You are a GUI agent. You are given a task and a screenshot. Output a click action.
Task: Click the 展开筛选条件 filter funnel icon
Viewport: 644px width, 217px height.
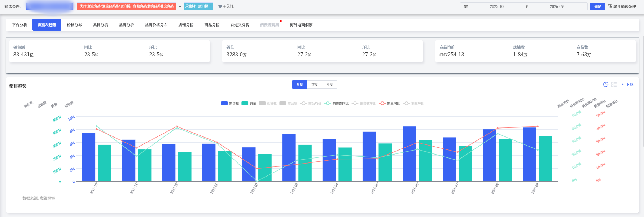click(x=610, y=6)
